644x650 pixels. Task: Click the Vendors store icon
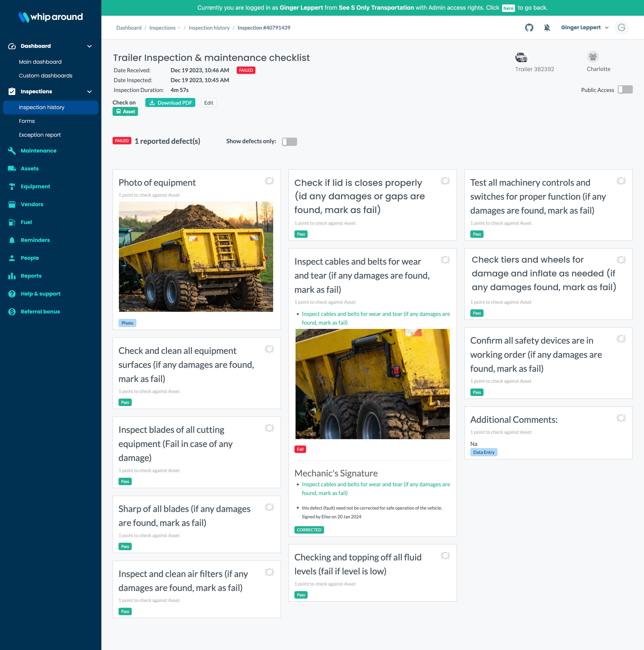(x=12, y=204)
